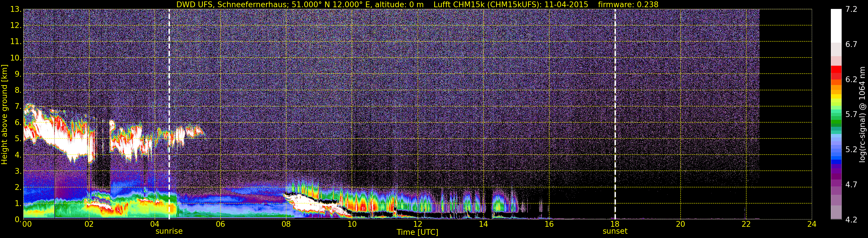Click time axis tick label 20
868x238 pixels.
[x=680, y=224]
